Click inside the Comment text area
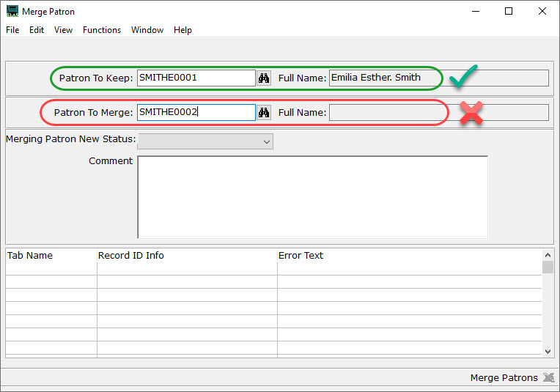The height and width of the screenshot is (392, 560). 312,196
